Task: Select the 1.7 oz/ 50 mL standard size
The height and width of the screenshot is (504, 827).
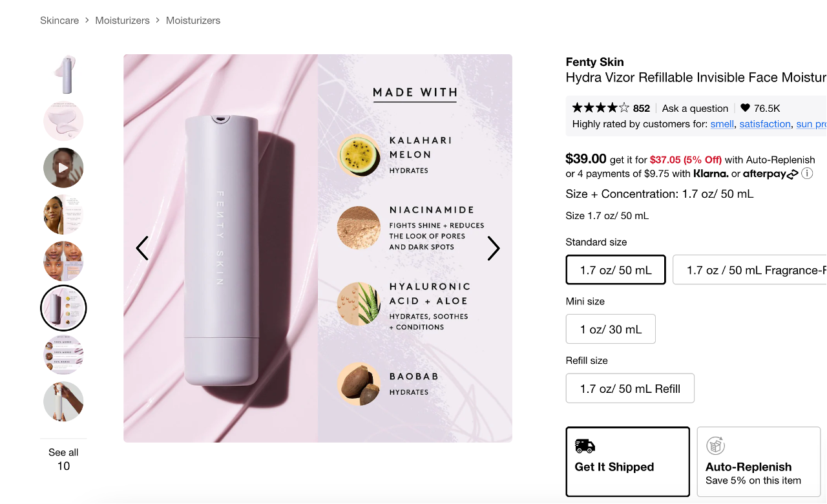Action: coord(616,270)
